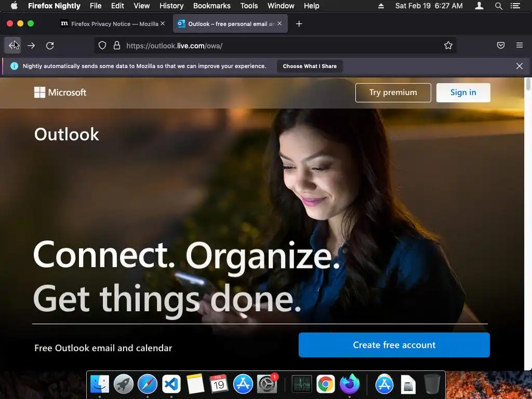The height and width of the screenshot is (399, 532).
Task: Open the History menu
Action: coord(171,6)
